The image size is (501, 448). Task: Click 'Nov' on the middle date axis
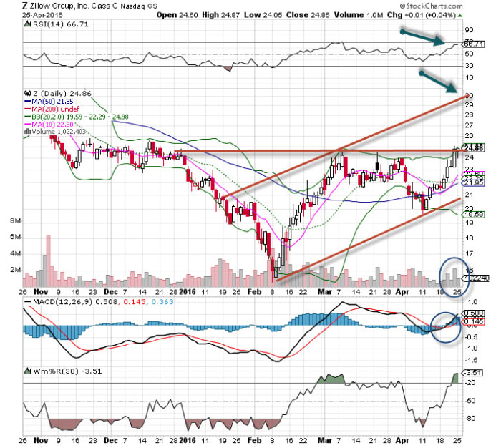[x=41, y=292]
